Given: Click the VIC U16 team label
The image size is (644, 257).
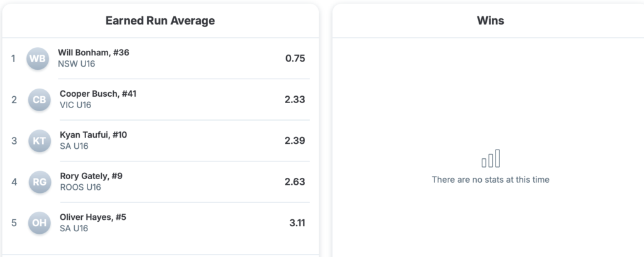Looking at the screenshot, I should pyautogui.click(x=75, y=105).
